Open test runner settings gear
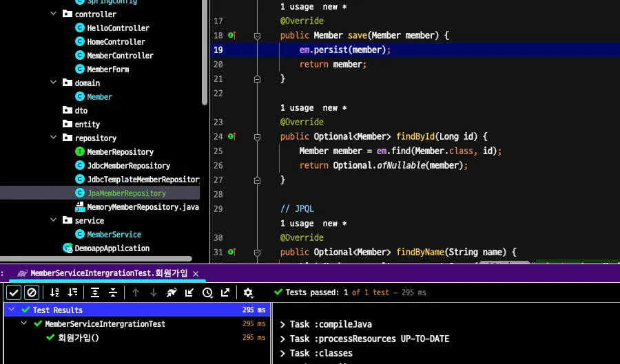This screenshot has width=620, height=364. point(248,292)
